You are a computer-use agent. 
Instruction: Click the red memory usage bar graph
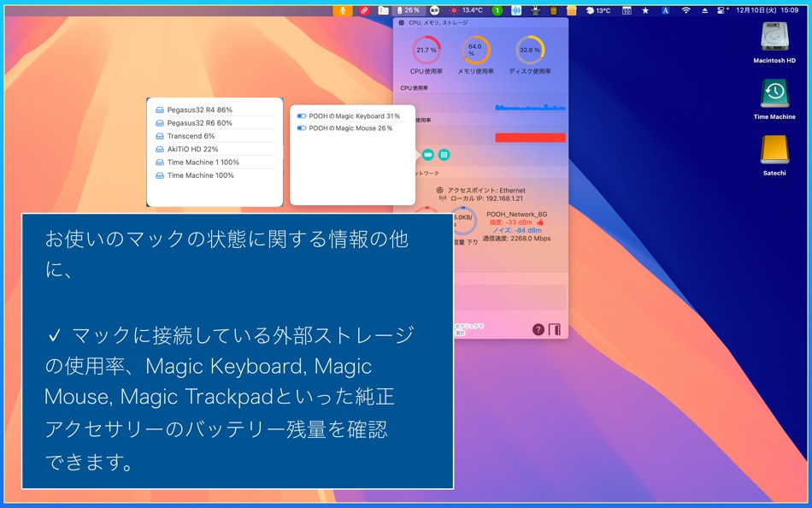click(530, 138)
